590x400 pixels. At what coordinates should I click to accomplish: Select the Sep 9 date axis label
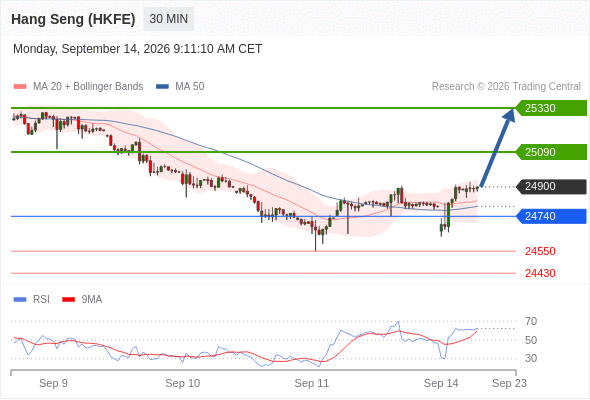click(x=53, y=383)
